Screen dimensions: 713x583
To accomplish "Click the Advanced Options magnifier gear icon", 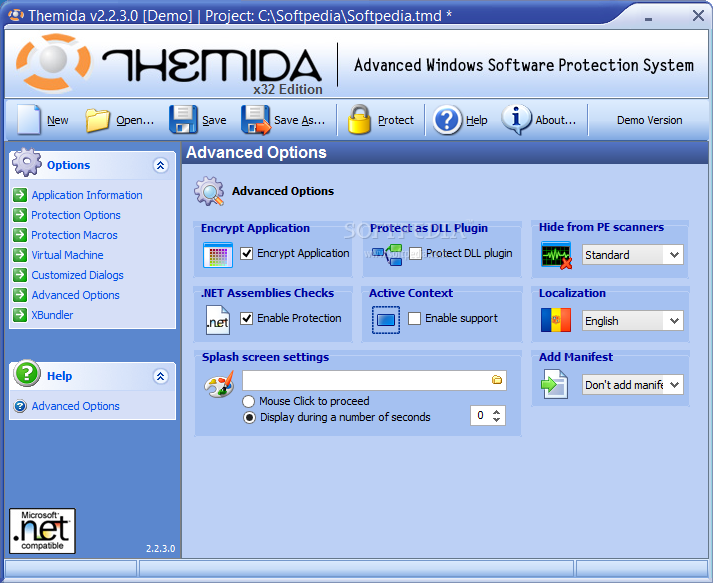I will pos(209,191).
